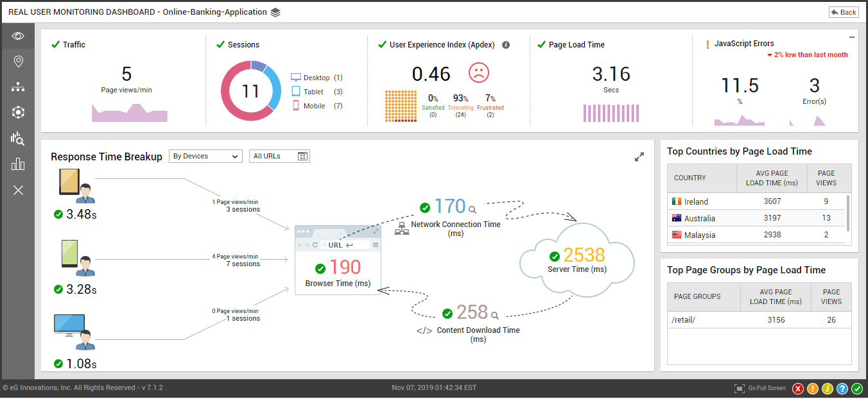The height and width of the screenshot is (399, 868).
Task: Open the eye overview icon in sidebar
Action: click(x=18, y=36)
